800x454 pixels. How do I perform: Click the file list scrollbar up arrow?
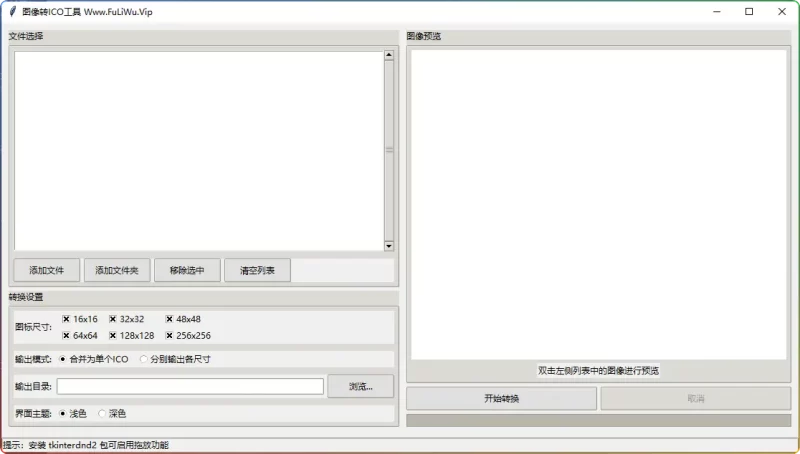coord(389,56)
